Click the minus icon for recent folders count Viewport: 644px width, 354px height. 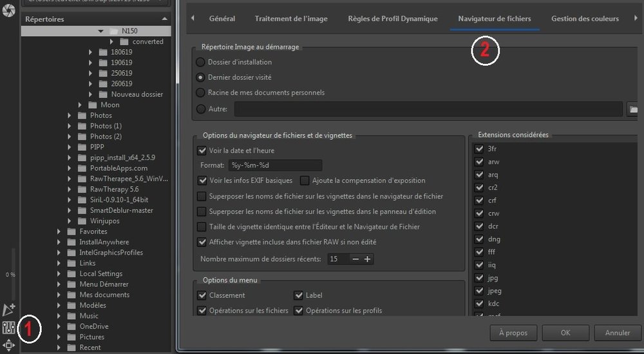[x=355, y=259]
